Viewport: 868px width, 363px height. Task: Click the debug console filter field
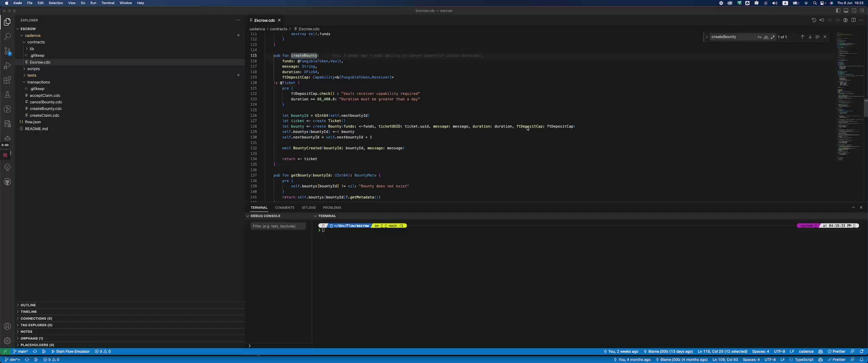pos(278,226)
